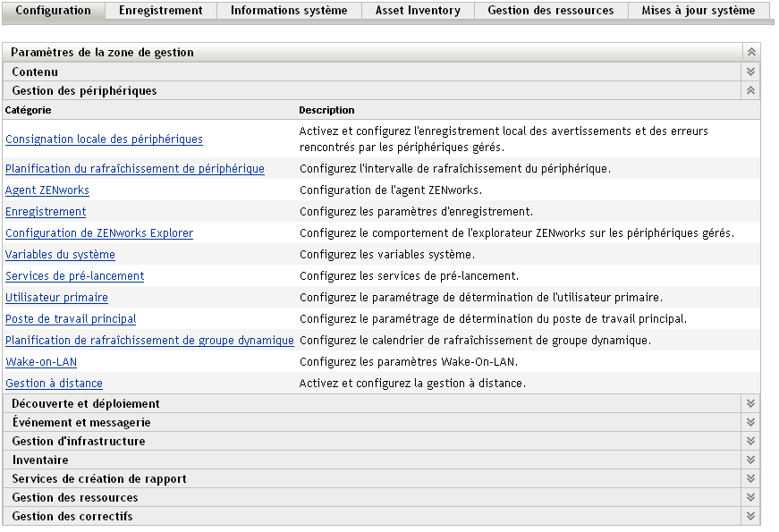Open Wake-on-LAN parameter settings

coord(41,361)
